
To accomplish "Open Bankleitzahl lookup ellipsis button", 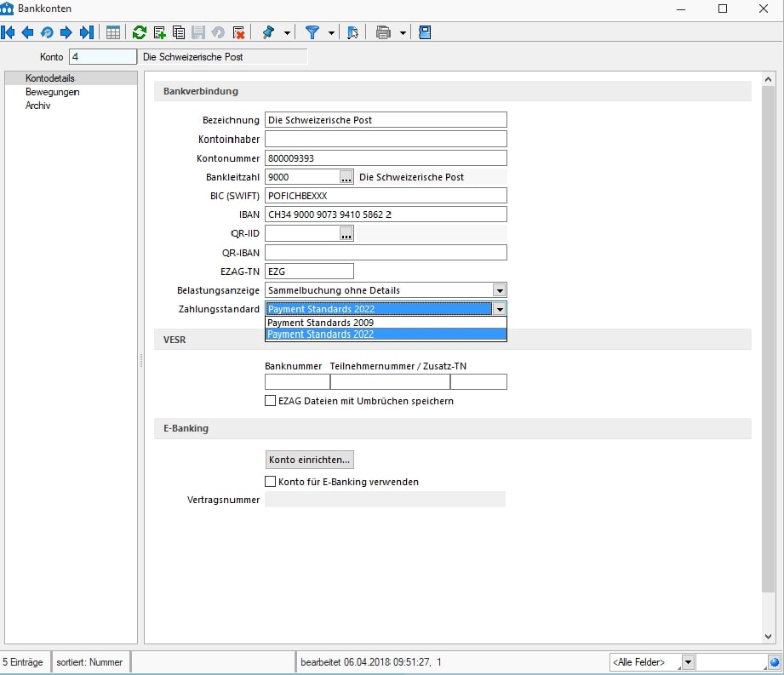I will [346, 177].
